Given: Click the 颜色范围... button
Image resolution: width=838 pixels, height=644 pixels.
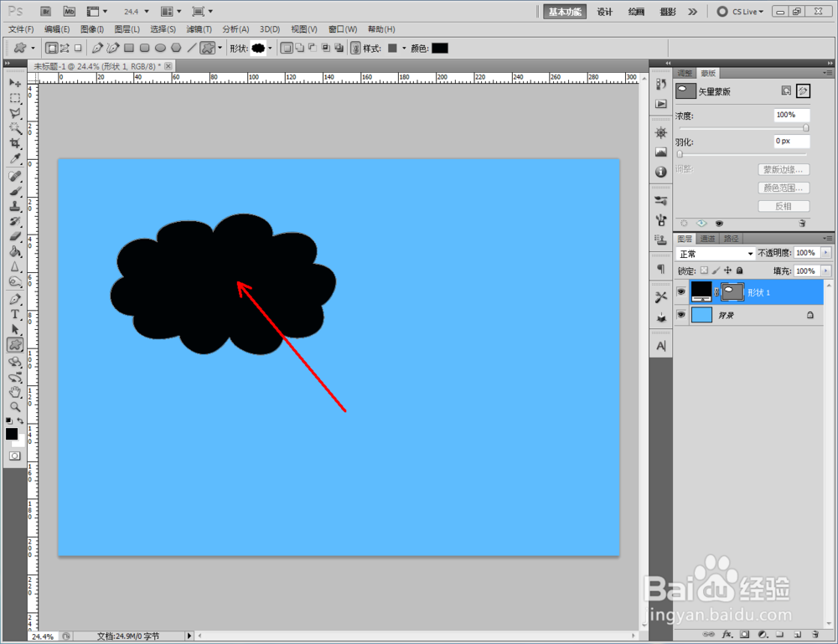Looking at the screenshot, I should [784, 188].
